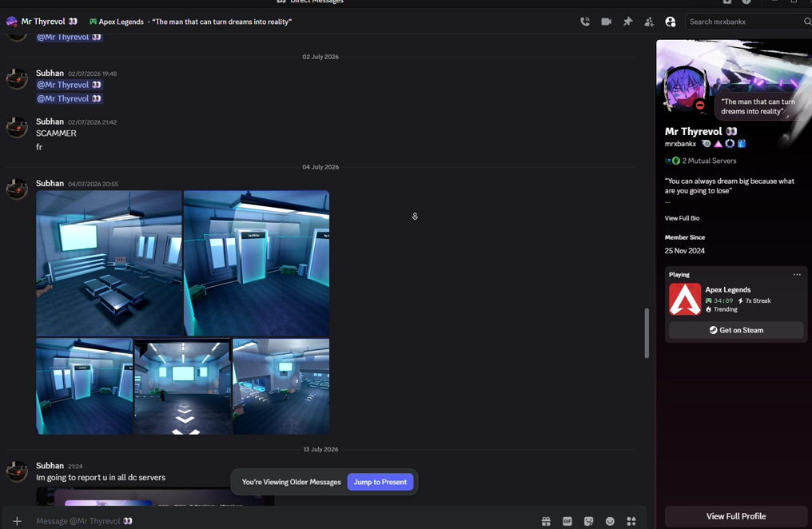Screen dimensions: 812x529
Task: Open the bottom-right attached image
Action: tap(281, 386)
